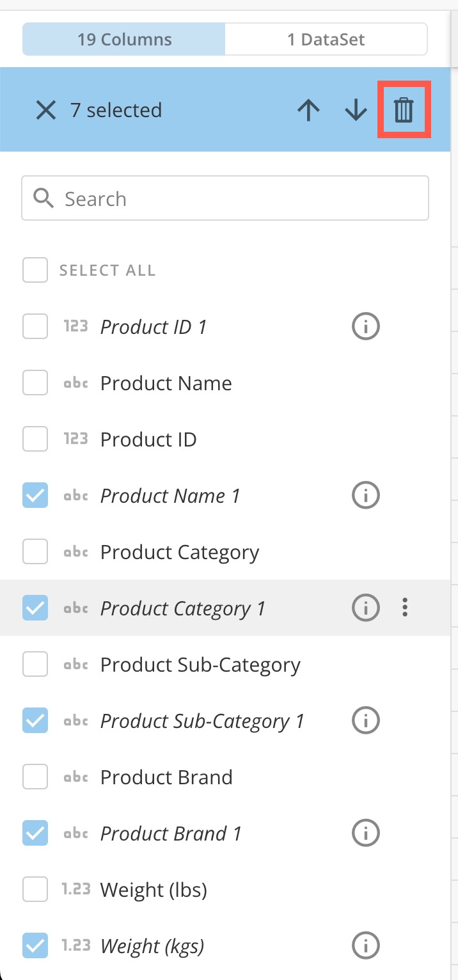Deselect the Weight (kgs) column checkbox
The image size is (458, 980).
coord(35,945)
